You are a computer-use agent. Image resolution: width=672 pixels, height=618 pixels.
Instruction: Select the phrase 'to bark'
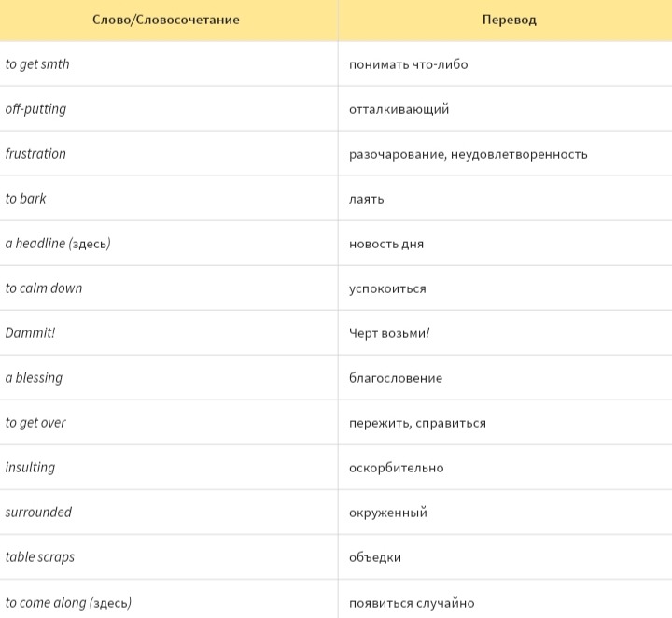[26, 199]
